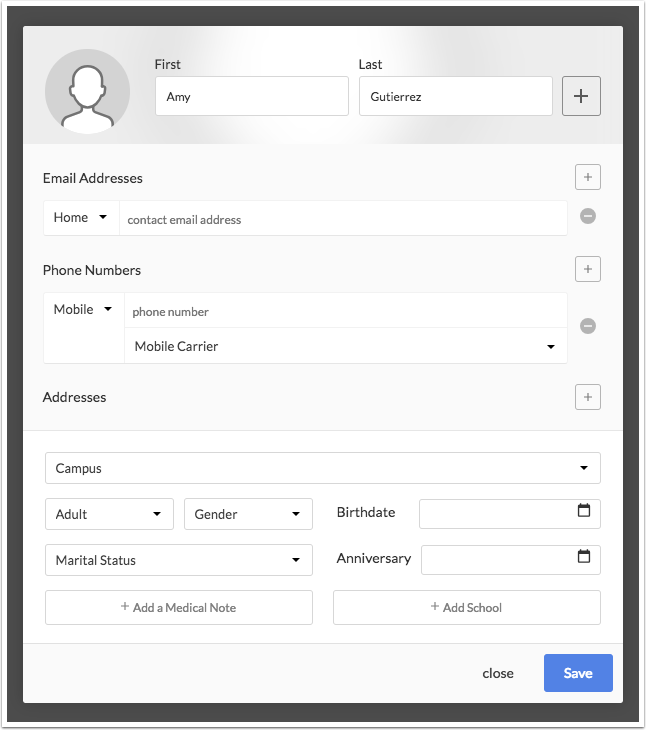
Task: Click the contact email address field
Action: click(343, 219)
